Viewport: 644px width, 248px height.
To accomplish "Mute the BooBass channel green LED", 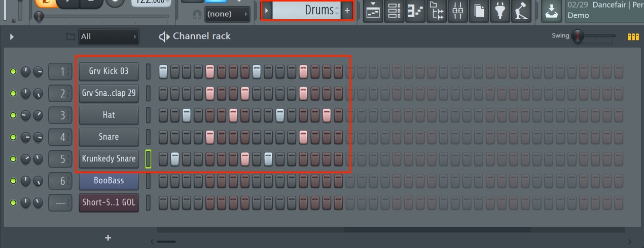I will tap(13, 181).
